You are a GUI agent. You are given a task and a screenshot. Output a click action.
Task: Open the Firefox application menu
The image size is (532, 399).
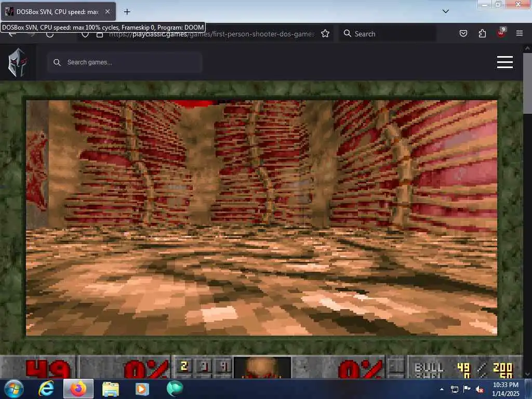click(x=520, y=33)
